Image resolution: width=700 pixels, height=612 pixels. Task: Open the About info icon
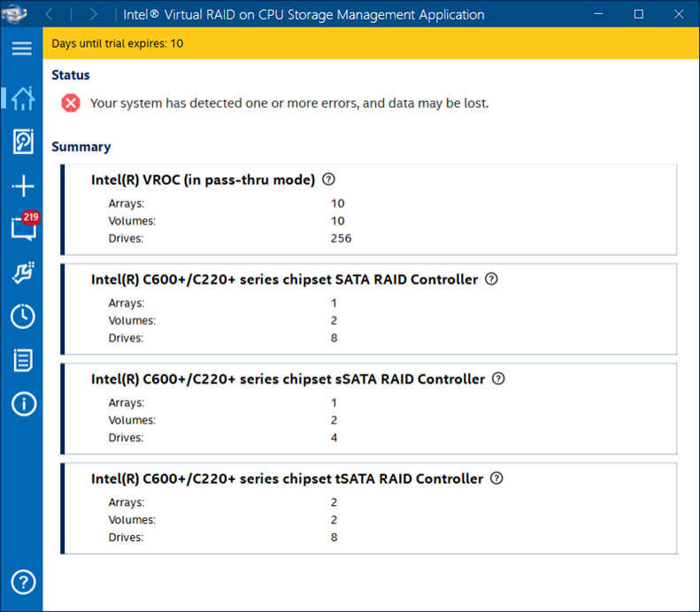(x=22, y=404)
